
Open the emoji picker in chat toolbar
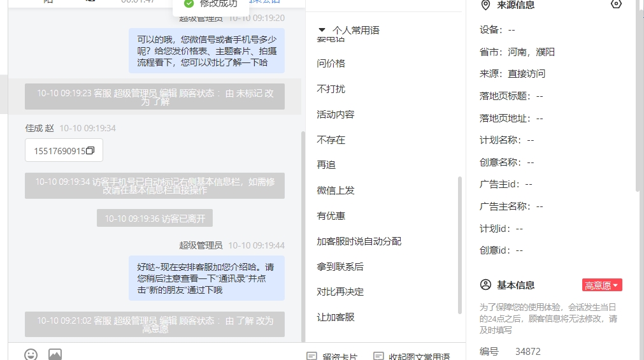(x=31, y=354)
